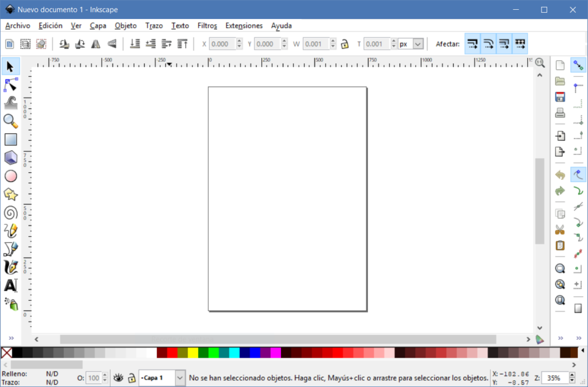Viewport: 588px width, 387px height.
Task: Open the zoom percentage dropdown at bottom right
Action: pyautogui.click(x=570, y=378)
